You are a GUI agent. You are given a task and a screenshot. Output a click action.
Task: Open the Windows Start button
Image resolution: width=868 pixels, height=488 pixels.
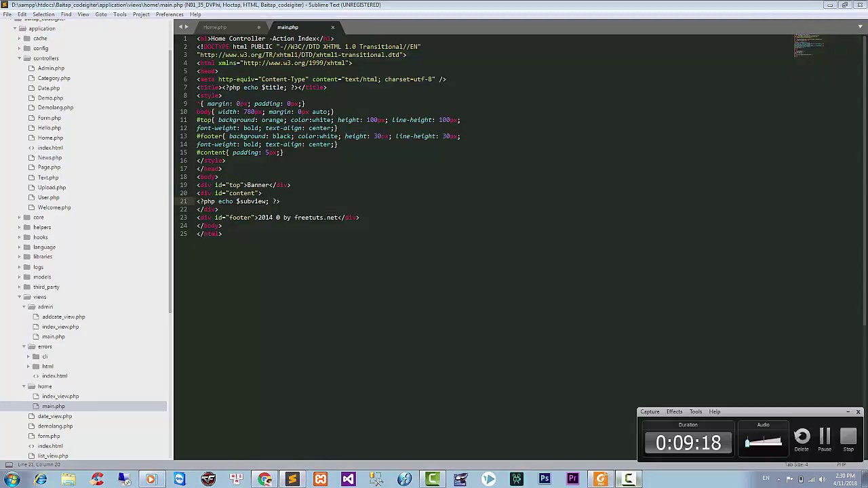tap(12, 479)
